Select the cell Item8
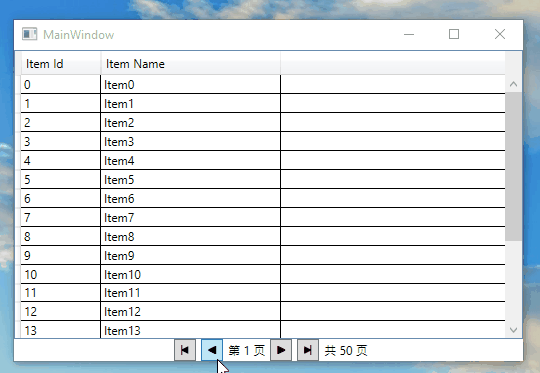Image resolution: width=540 pixels, height=373 pixels. click(191, 236)
